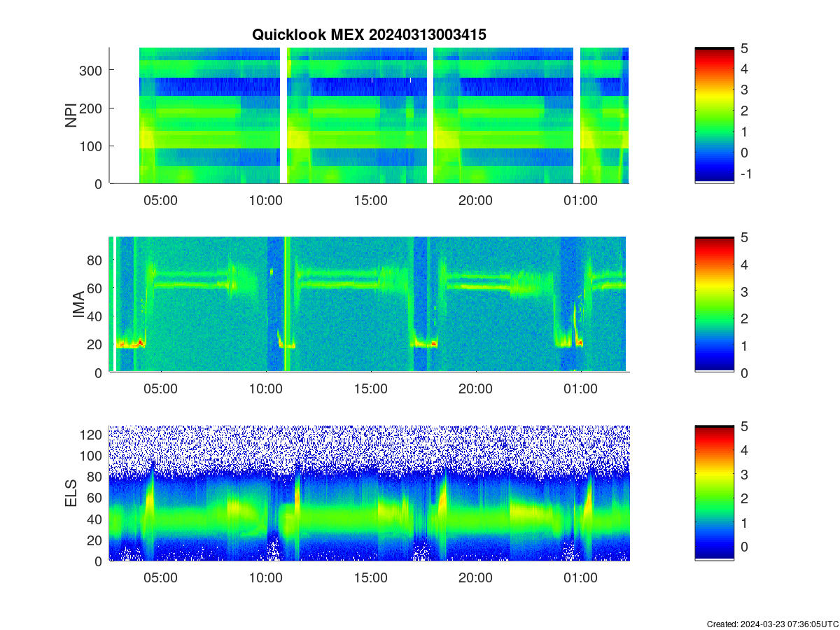
Task: Click the 200 tick on NPI y-axis
Action: point(90,108)
